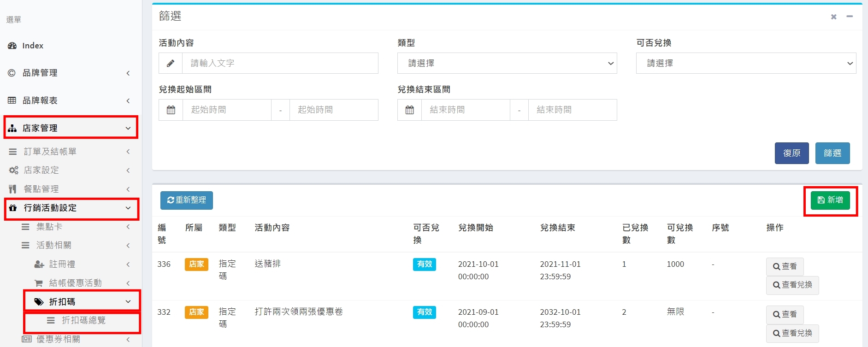The width and height of the screenshot is (868, 347).
Task: Expand the 訂單及結帳單 submenu
Action: [69, 152]
